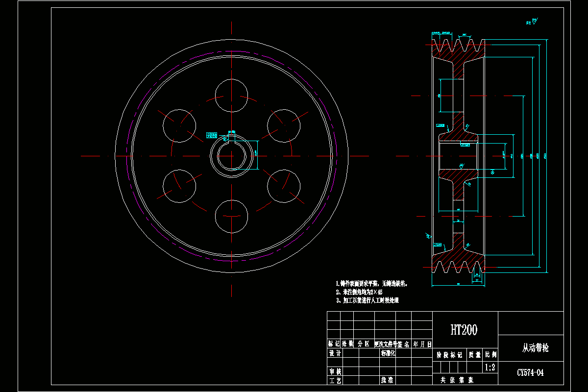The width and height of the screenshot is (588, 392).
Task: Select the 比例 title block label
Action: 490,355
